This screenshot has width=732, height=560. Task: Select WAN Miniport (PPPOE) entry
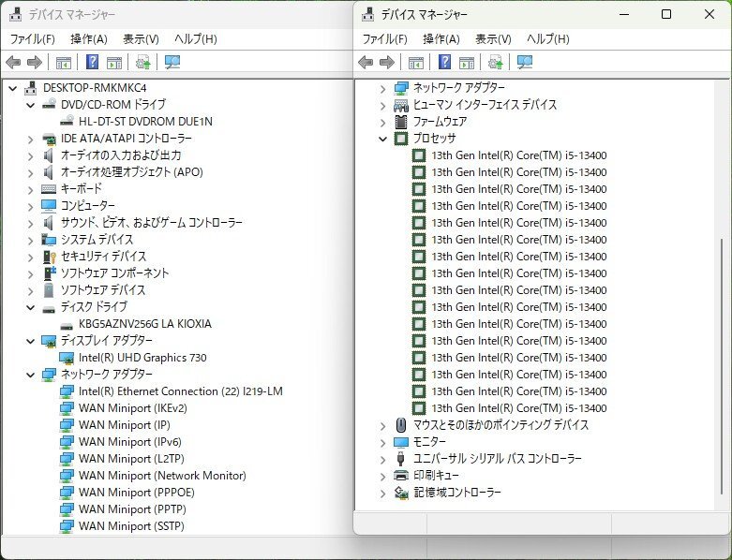[x=136, y=492]
